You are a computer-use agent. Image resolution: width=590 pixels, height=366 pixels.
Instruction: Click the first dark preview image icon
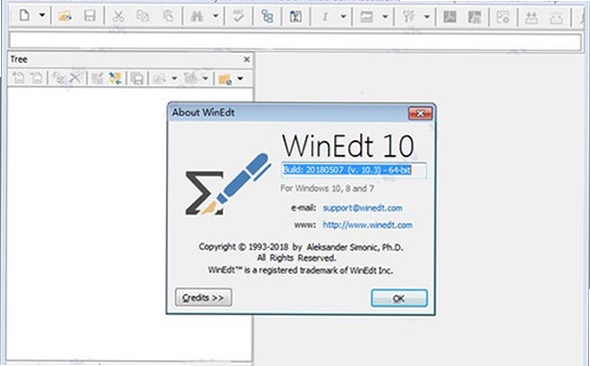[450, 17]
